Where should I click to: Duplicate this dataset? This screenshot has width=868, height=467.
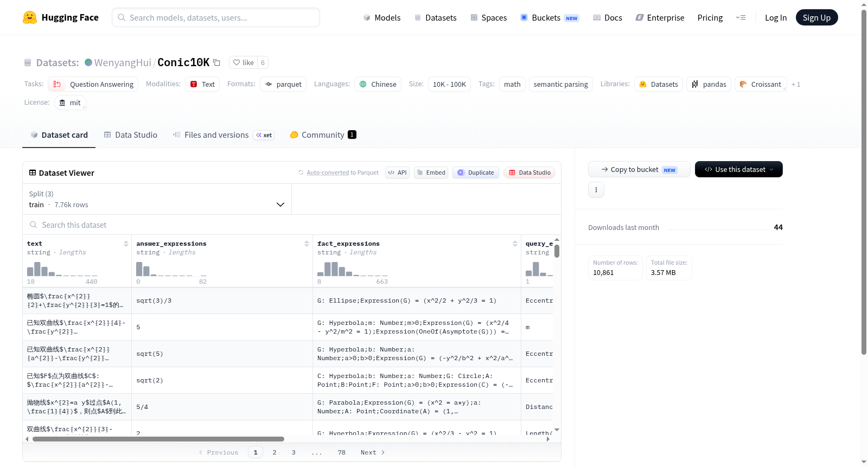click(475, 172)
